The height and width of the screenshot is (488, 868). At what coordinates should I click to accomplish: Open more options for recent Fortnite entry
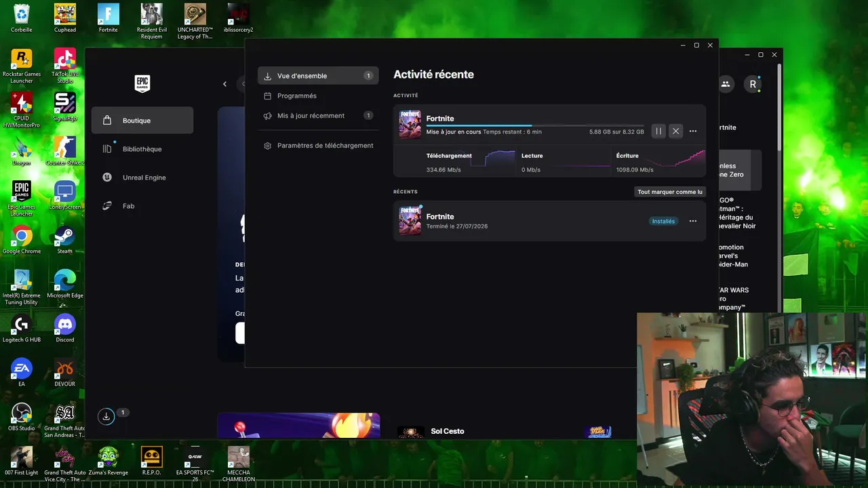tap(693, 221)
